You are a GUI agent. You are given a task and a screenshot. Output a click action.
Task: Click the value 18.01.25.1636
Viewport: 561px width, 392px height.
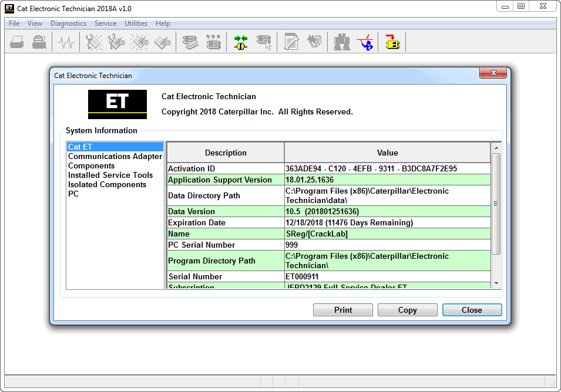tap(310, 180)
